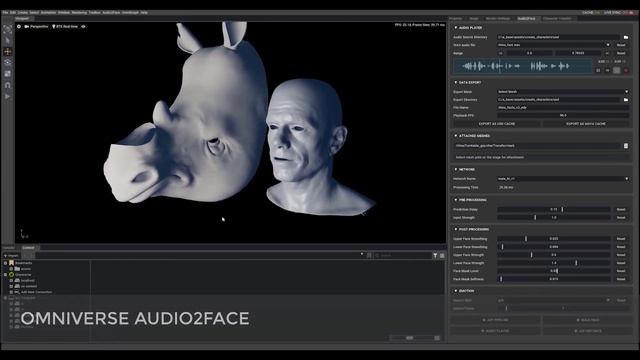
Task: Open the Network Name dropdown
Action: 563,179
